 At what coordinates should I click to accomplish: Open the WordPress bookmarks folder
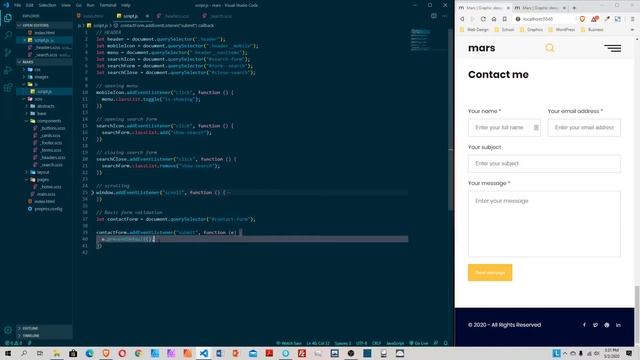pyautogui.click(x=561, y=29)
